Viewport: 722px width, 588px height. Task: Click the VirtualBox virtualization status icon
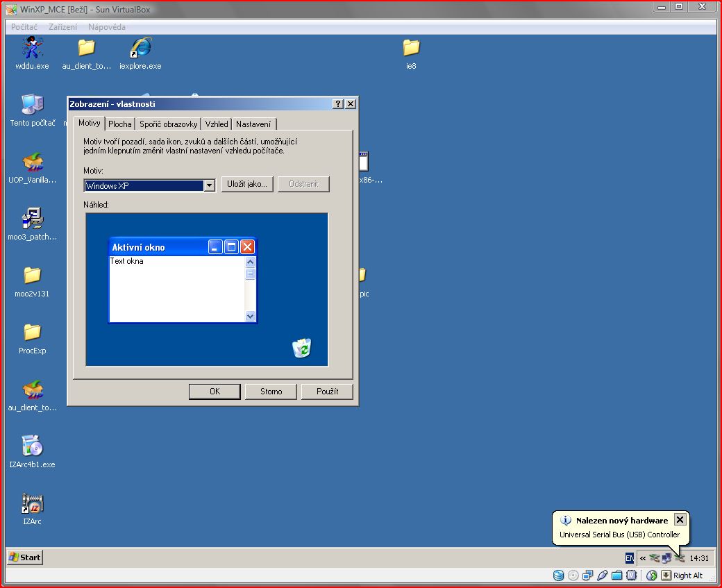[x=632, y=575]
